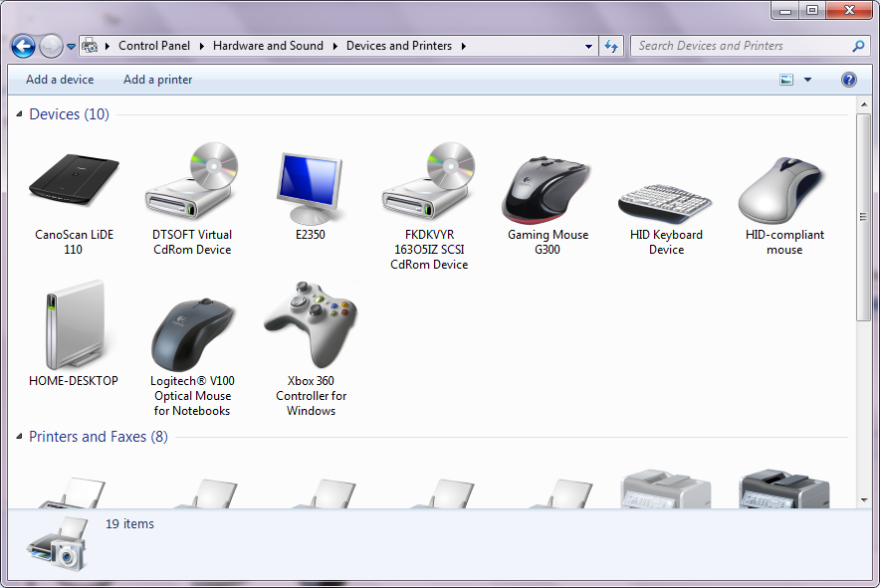Expand the arrow after Hardware and Sound breadcrumb
The width and height of the screenshot is (880, 588).
334,46
